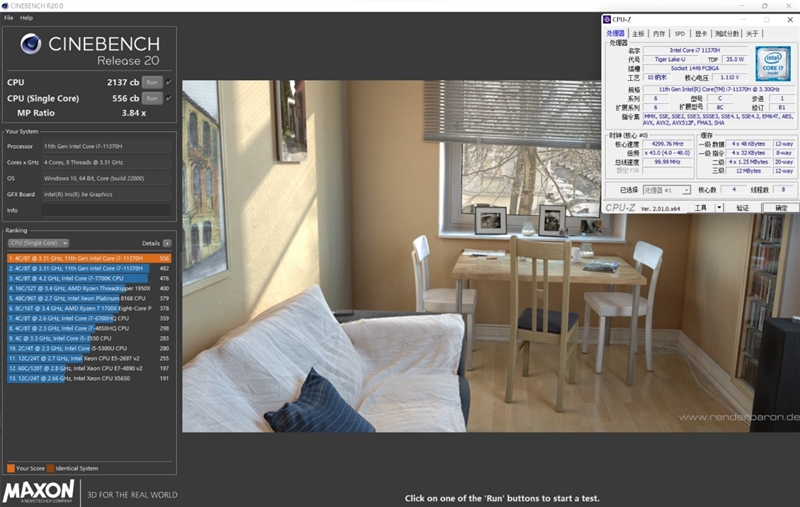Select the Core i5-3550 ranking row
Image resolution: width=800 pixels, height=507 pixels.
[89, 338]
